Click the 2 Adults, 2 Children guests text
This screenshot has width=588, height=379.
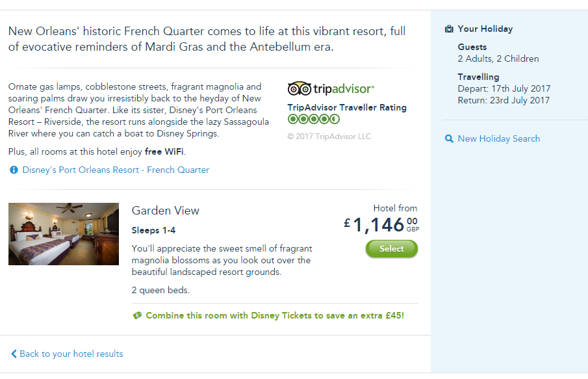(498, 59)
